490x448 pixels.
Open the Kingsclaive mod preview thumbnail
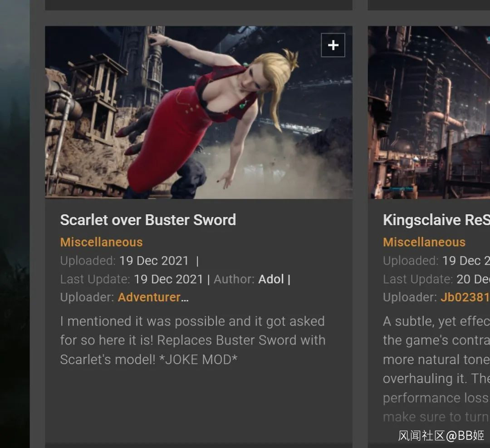tap(429, 112)
